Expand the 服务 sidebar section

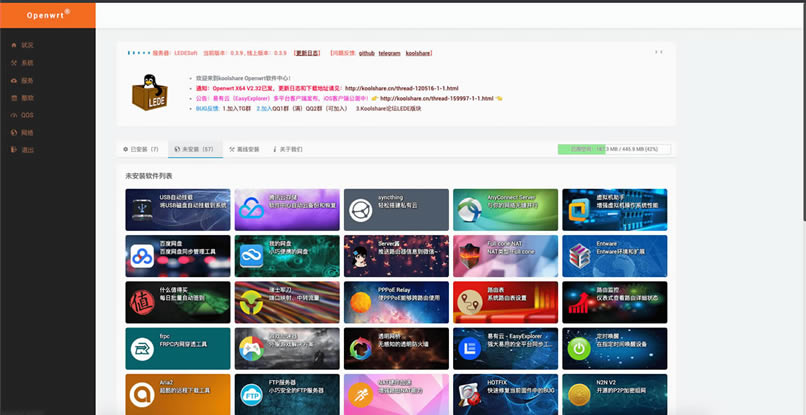pyautogui.click(x=27, y=80)
